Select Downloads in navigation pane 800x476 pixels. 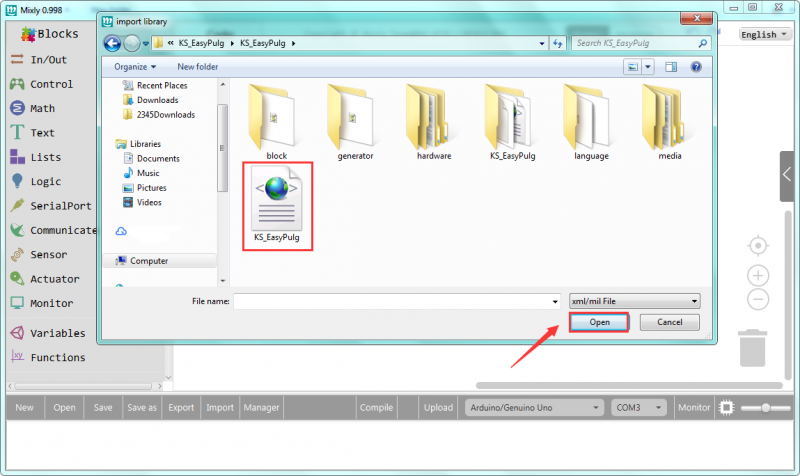click(x=151, y=100)
